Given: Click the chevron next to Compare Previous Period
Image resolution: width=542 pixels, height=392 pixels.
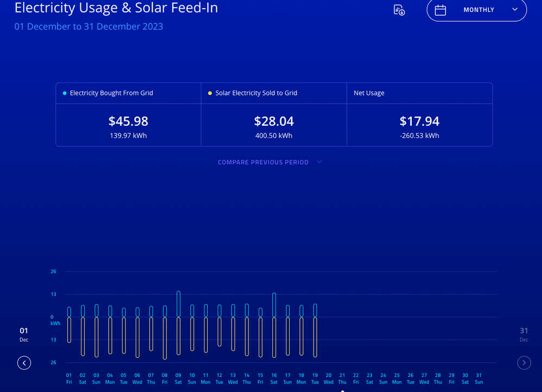Looking at the screenshot, I should 320,162.
